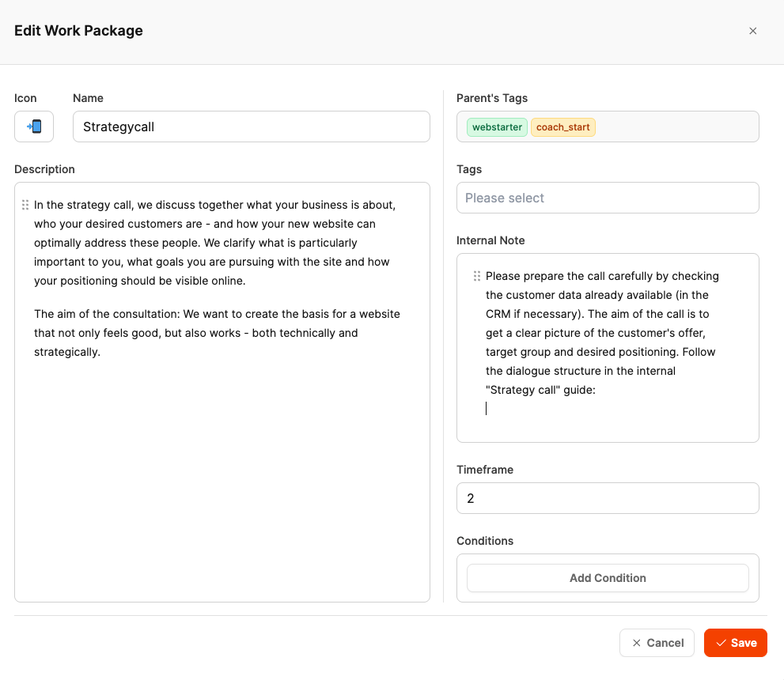Save the work package changes

(x=735, y=643)
